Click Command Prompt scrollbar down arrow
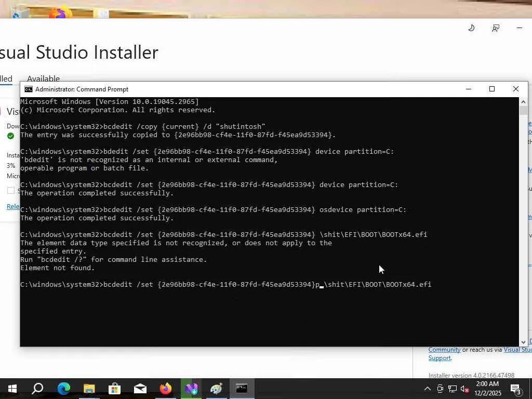Viewport: 532px width, 399px height. tap(523, 342)
